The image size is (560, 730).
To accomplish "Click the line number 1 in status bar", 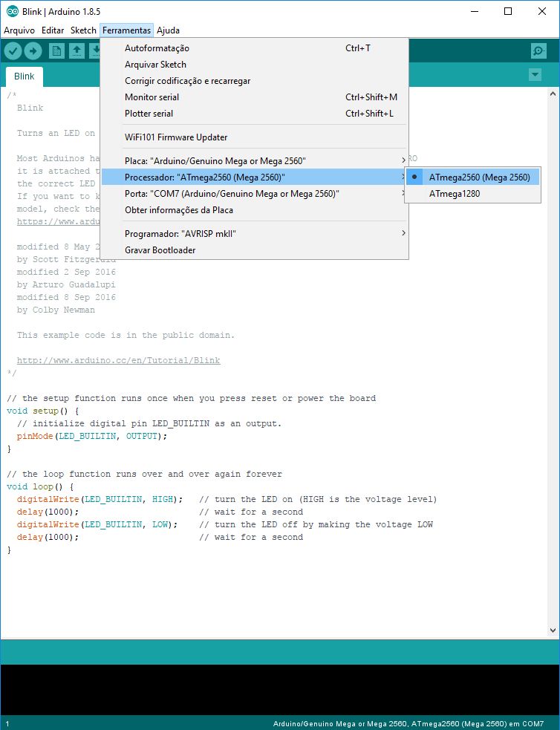I will pos(7,724).
